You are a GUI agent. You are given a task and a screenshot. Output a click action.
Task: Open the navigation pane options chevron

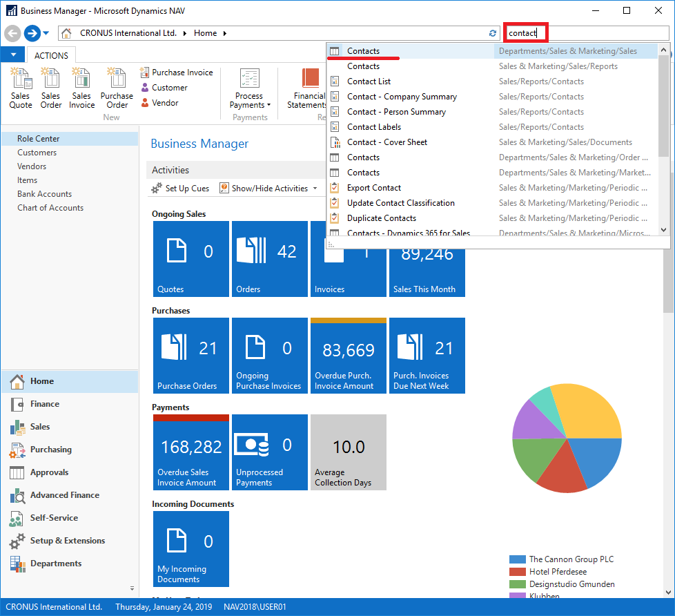click(132, 588)
